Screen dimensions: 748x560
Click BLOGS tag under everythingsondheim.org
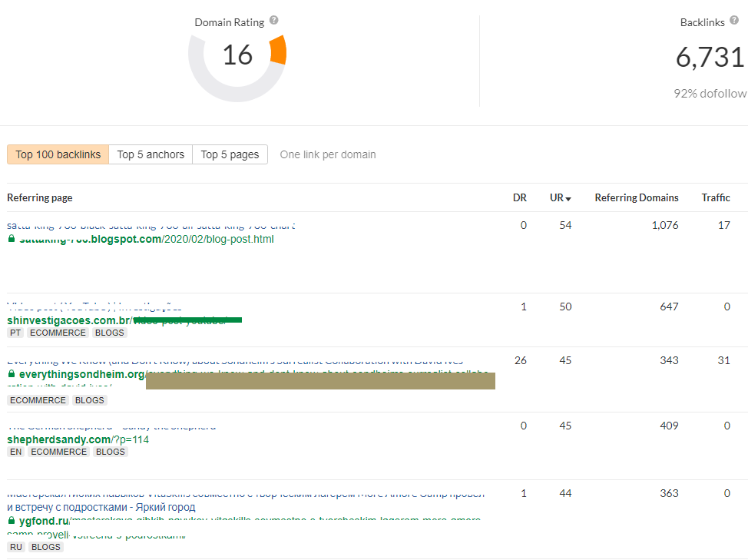pos(89,400)
